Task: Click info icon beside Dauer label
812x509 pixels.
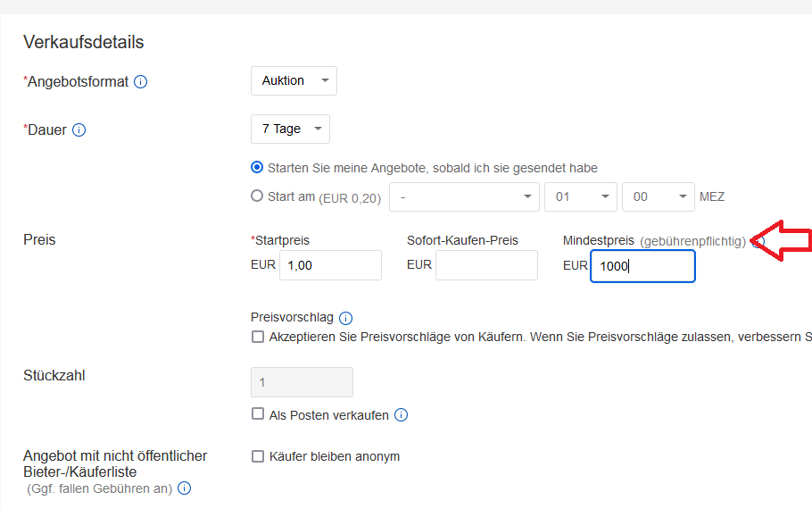Action: tap(79, 130)
